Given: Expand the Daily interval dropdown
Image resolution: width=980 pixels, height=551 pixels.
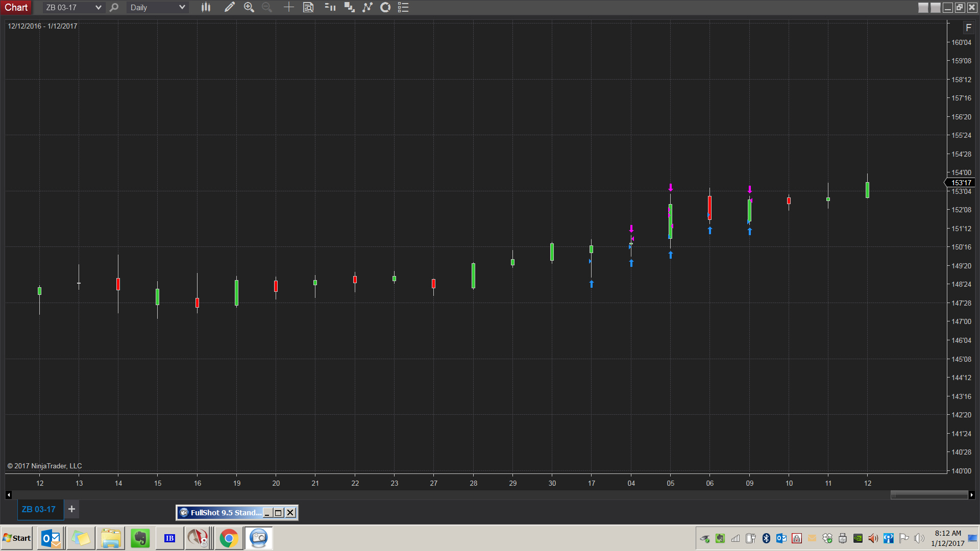Looking at the screenshot, I should tap(182, 7).
